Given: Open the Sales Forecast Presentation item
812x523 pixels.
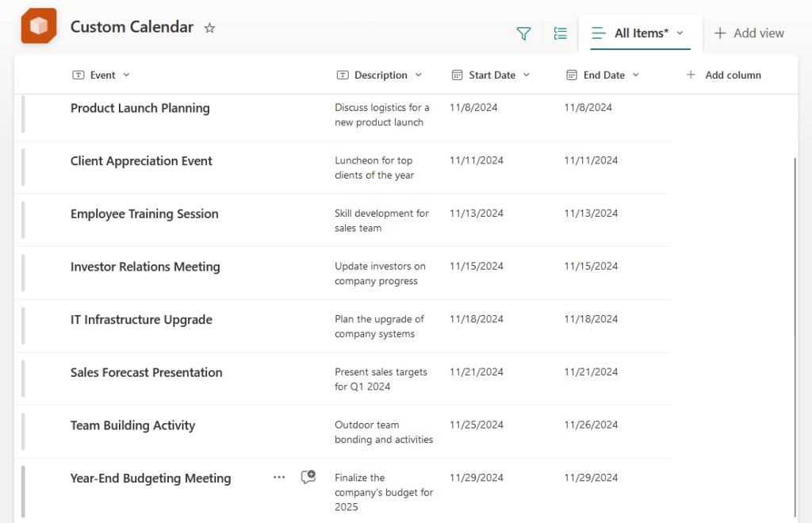Looking at the screenshot, I should 146,373.
